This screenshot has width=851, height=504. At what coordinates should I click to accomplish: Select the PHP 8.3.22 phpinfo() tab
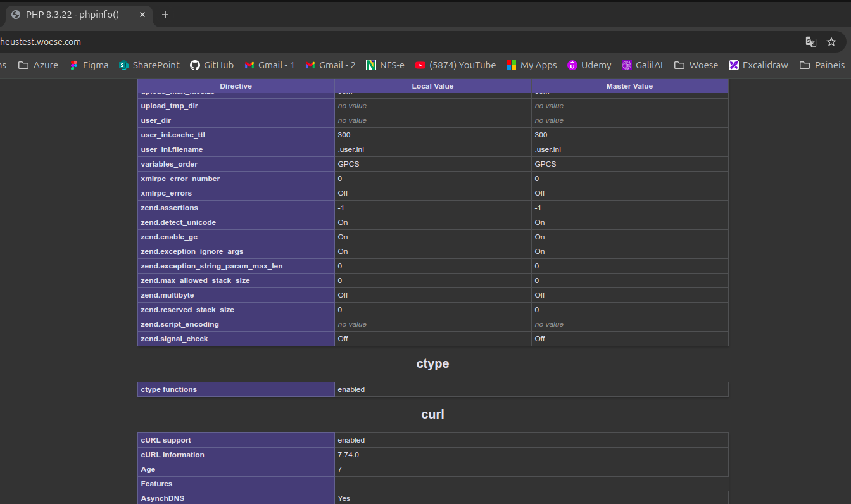pyautogui.click(x=73, y=15)
